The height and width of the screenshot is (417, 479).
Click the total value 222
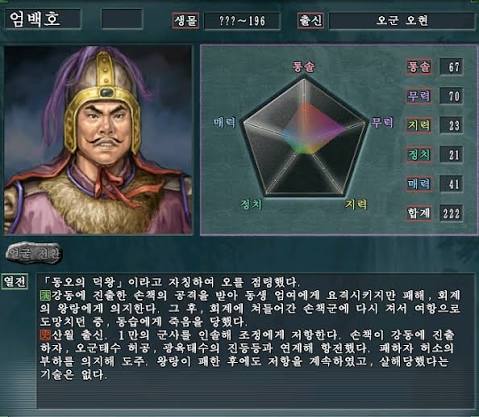pyautogui.click(x=451, y=213)
